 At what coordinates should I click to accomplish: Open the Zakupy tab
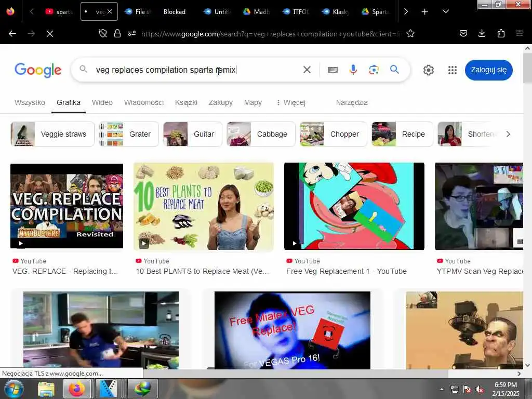220,102
